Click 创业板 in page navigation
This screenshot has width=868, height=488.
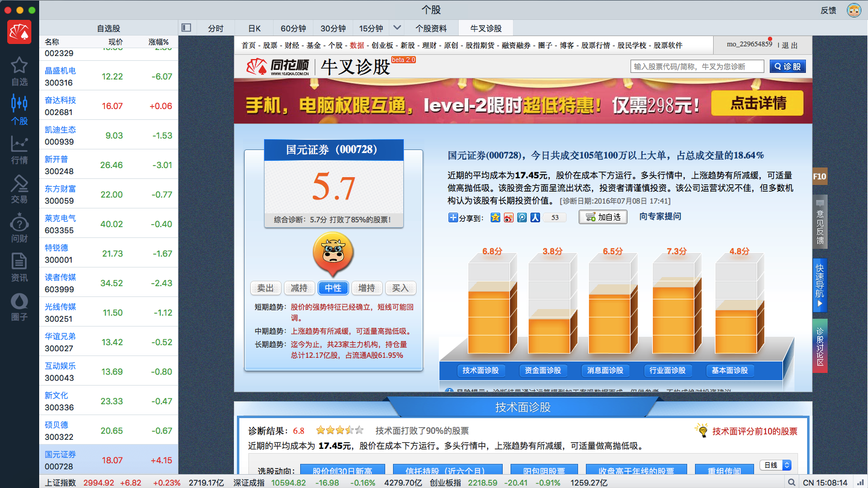382,45
